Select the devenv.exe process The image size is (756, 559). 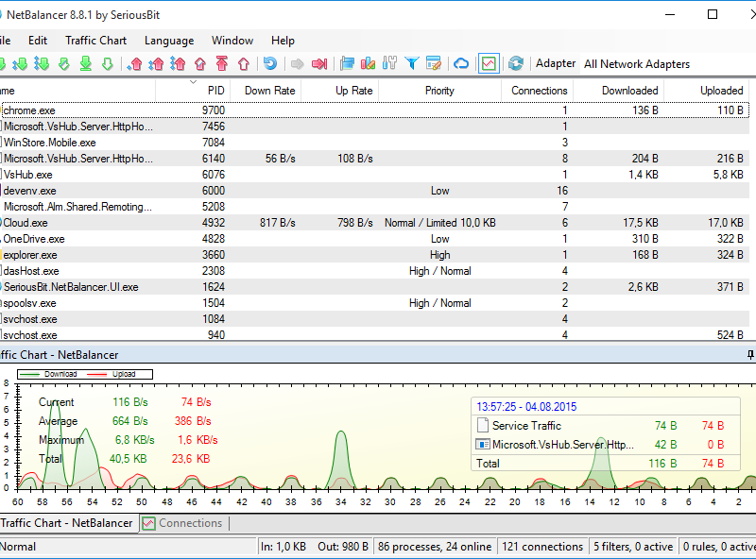click(x=375, y=191)
